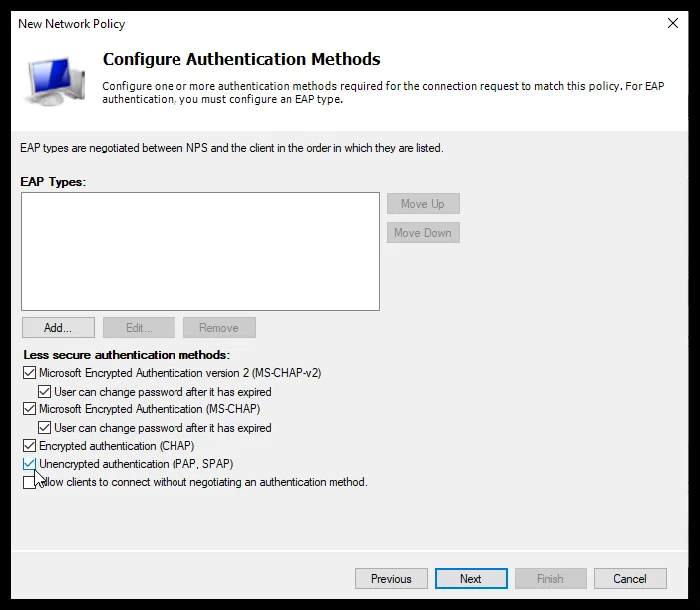The image size is (700, 610).
Task: Click the 'Configure Authentication Methods' heading
Action: [x=241, y=59]
